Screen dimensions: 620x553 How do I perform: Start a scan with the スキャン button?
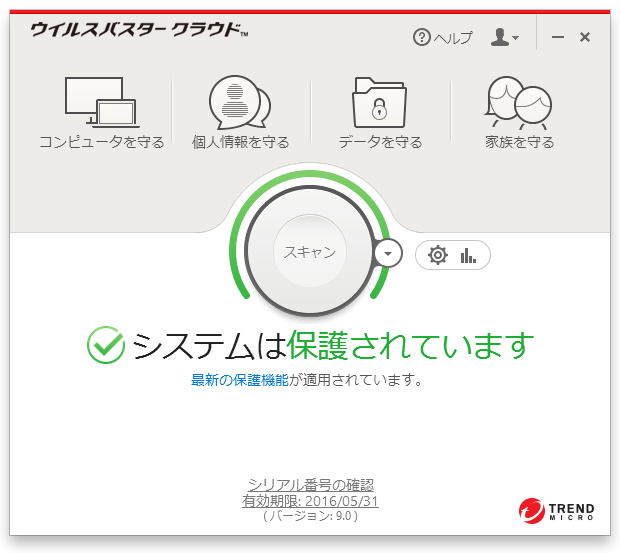pyautogui.click(x=310, y=252)
